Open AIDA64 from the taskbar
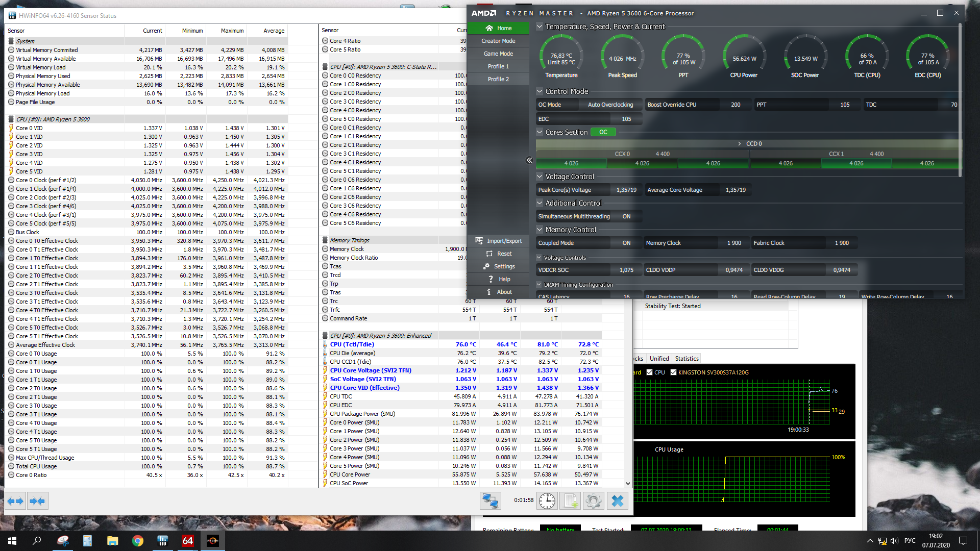This screenshot has width=980, height=551. pos(187,541)
